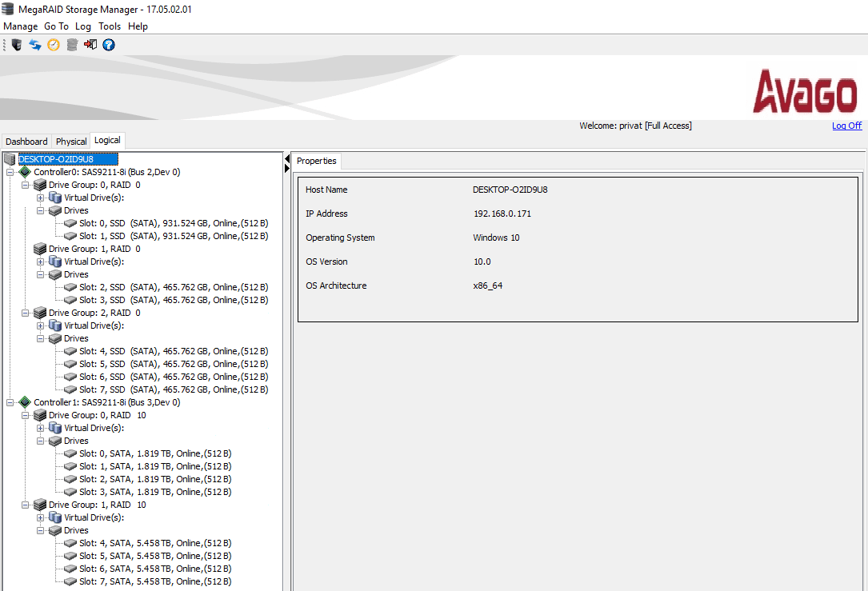
Task: Collapse Drives under Controller0 Drive Group 2
Action: click(41, 338)
